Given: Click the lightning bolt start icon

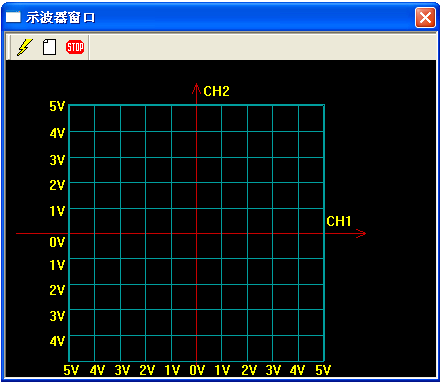Looking at the screenshot, I should click(x=25, y=47).
